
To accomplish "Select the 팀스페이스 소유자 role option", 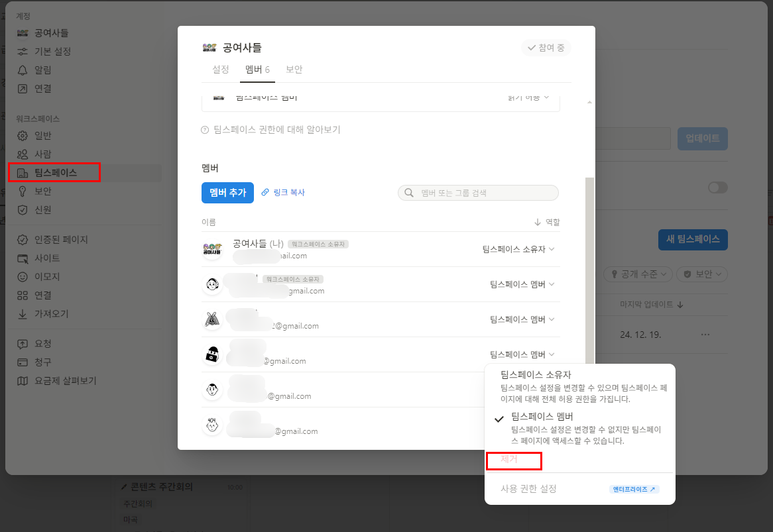I will (579, 386).
